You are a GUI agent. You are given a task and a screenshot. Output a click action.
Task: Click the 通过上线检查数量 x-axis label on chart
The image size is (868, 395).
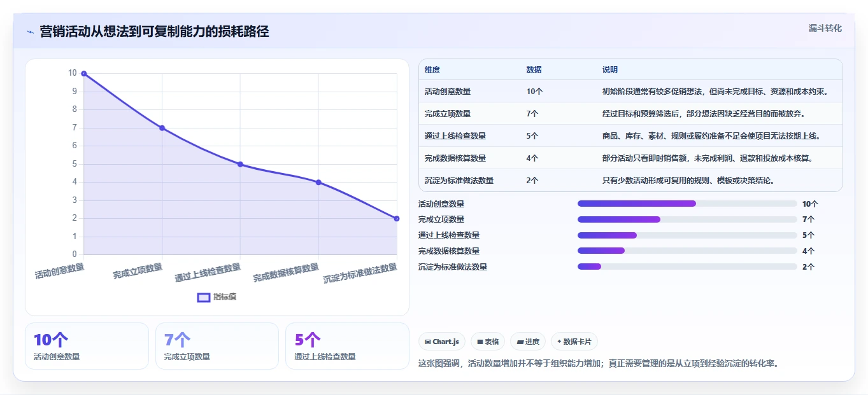[208, 273]
